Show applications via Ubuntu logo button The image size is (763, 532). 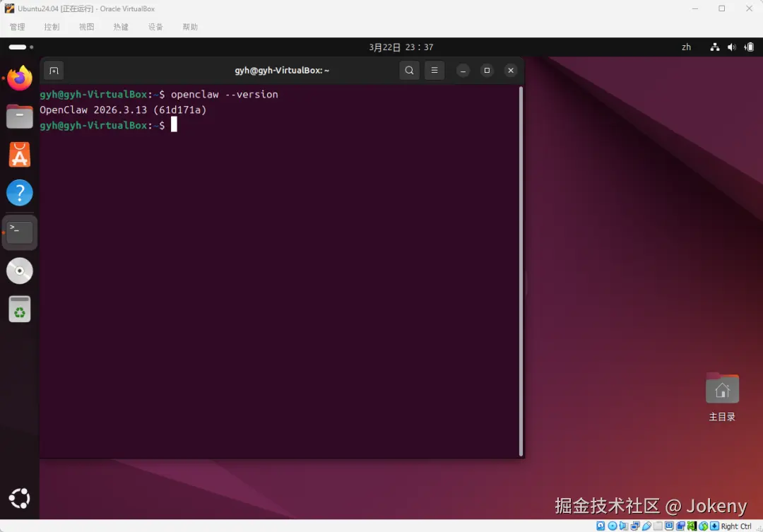coord(20,498)
